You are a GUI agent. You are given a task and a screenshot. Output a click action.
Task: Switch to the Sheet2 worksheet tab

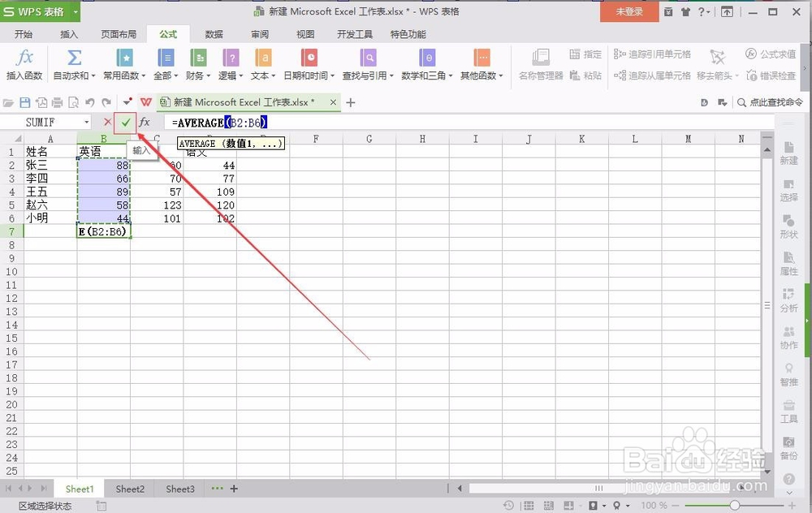coord(129,489)
